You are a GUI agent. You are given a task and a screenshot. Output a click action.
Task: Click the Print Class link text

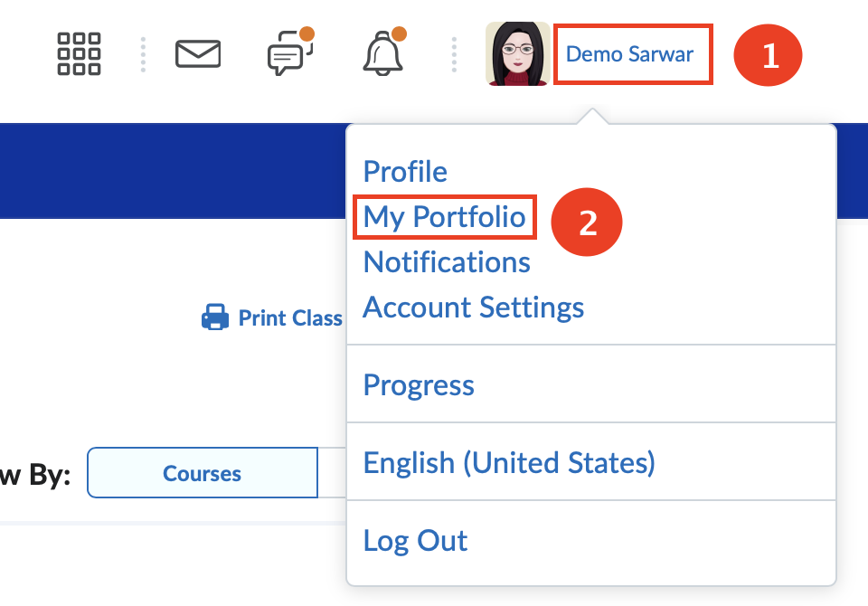coord(290,318)
